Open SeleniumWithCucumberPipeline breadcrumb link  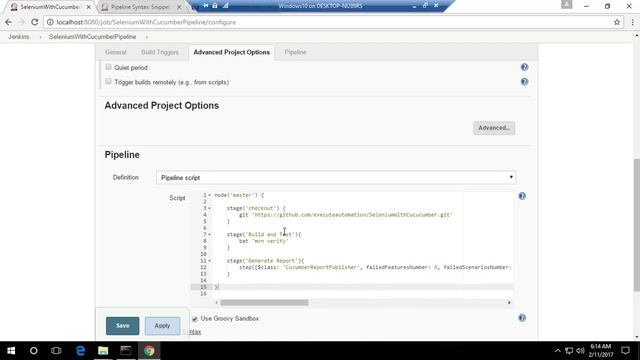coord(93,37)
